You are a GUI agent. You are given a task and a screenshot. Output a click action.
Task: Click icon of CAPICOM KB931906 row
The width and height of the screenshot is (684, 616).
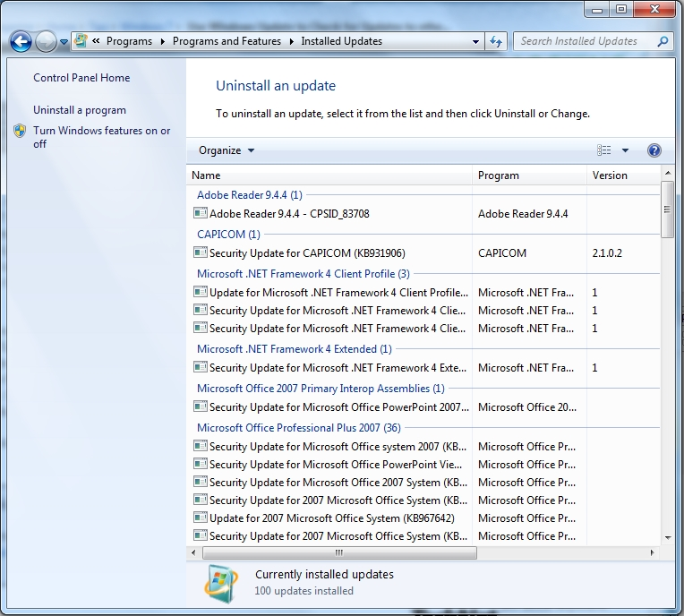[x=201, y=252]
